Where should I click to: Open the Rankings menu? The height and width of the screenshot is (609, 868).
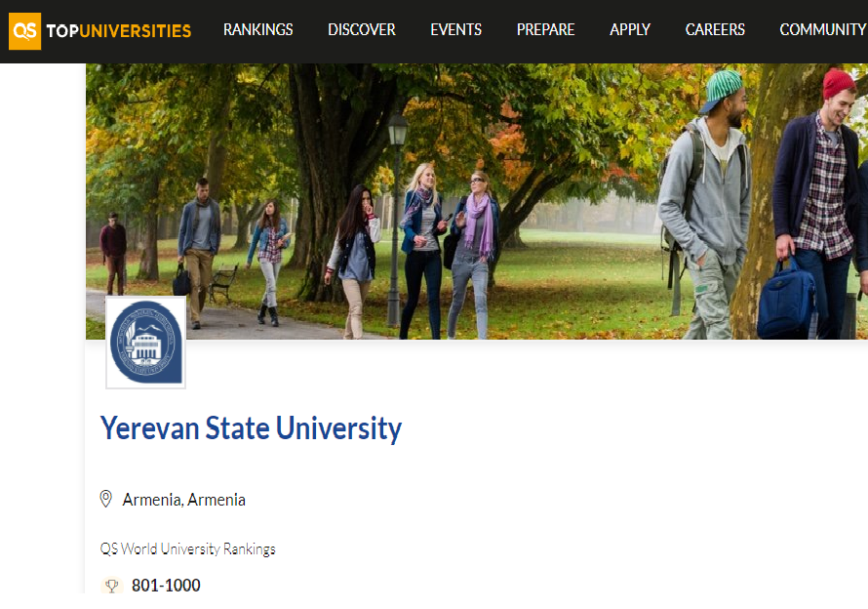point(258,30)
